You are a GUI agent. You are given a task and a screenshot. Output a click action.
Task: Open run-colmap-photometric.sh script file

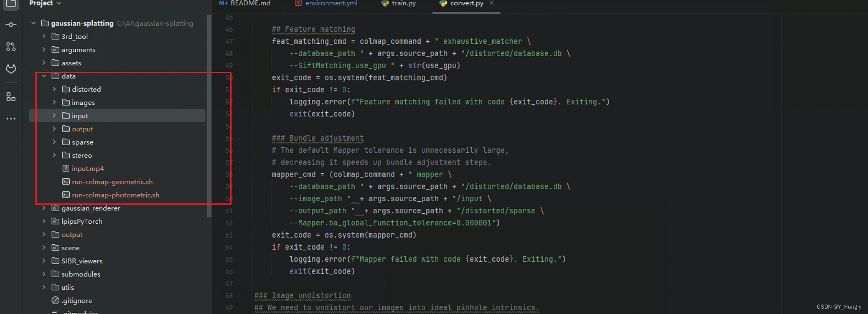point(115,195)
